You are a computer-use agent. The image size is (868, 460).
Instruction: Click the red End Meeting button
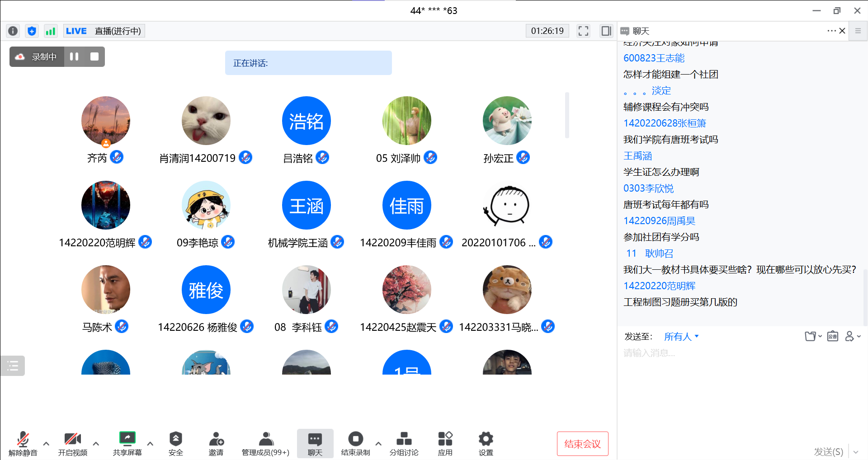click(x=582, y=444)
